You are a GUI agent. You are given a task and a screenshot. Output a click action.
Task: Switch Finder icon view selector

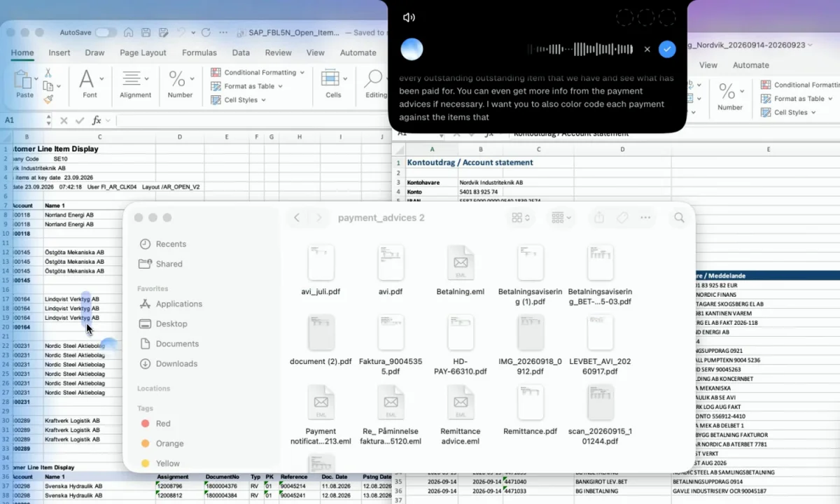[520, 218]
